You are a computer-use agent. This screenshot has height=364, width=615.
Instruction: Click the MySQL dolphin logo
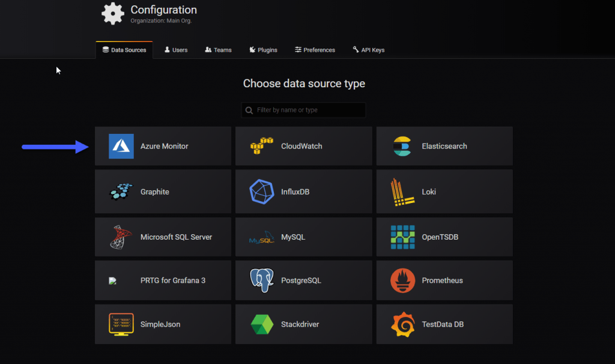coord(262,237)
